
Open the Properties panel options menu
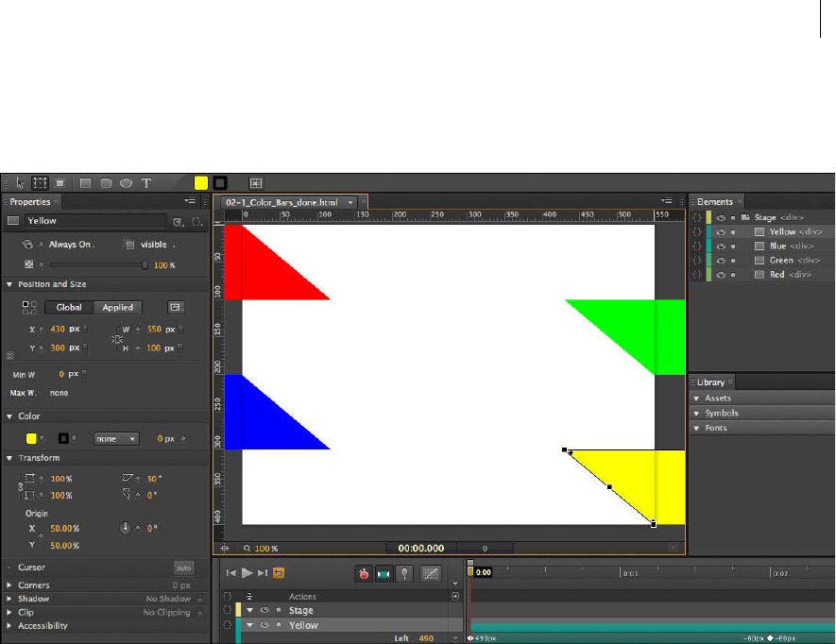point(190,201)
